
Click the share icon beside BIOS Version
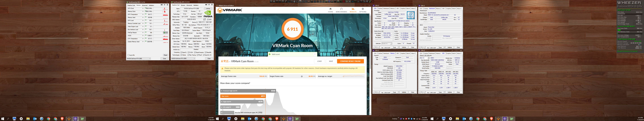(x=204, y=19)
